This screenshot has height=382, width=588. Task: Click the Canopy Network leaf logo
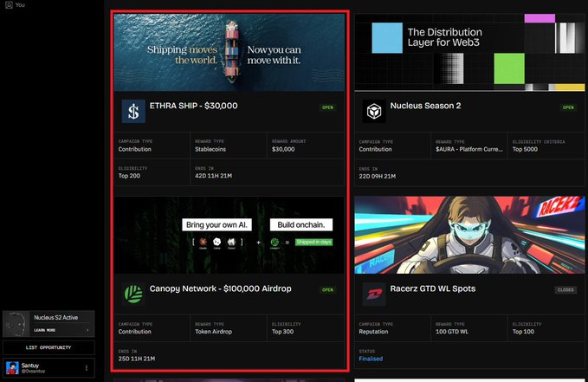133,294
